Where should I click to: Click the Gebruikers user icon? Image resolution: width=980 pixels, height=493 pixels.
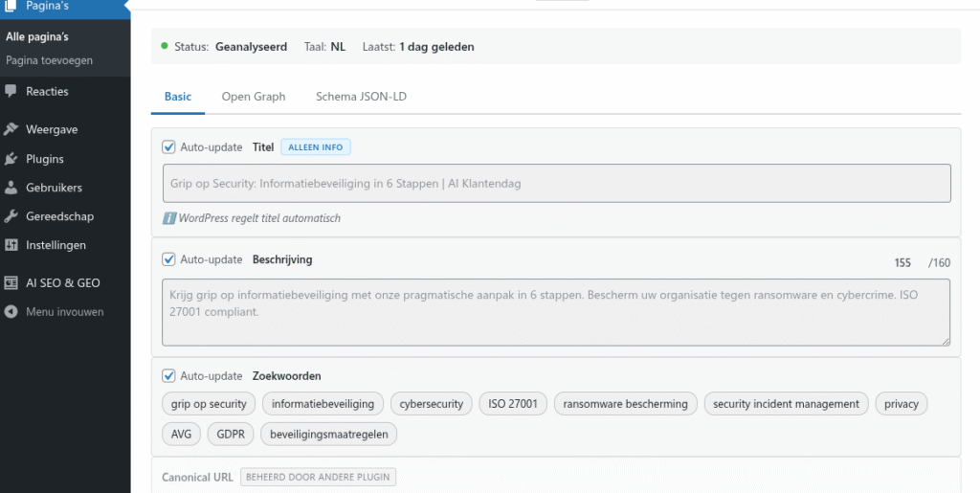click(11, 188)
